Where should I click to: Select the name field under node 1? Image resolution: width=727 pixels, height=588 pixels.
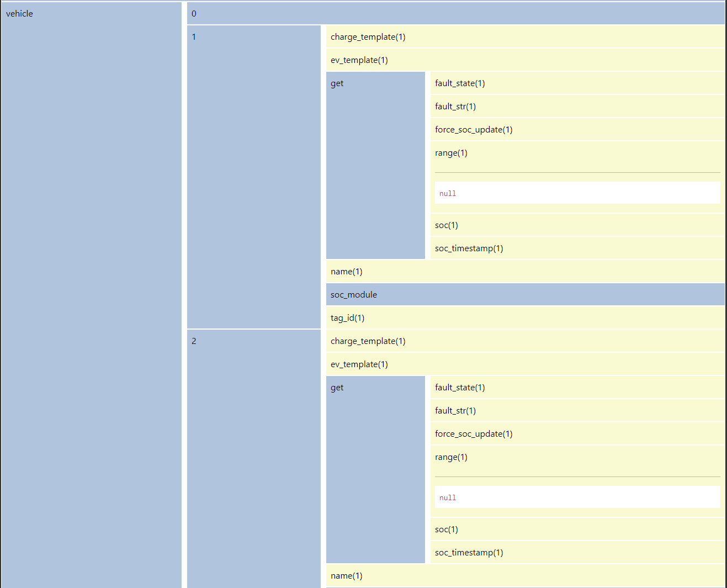pos(346,271)
